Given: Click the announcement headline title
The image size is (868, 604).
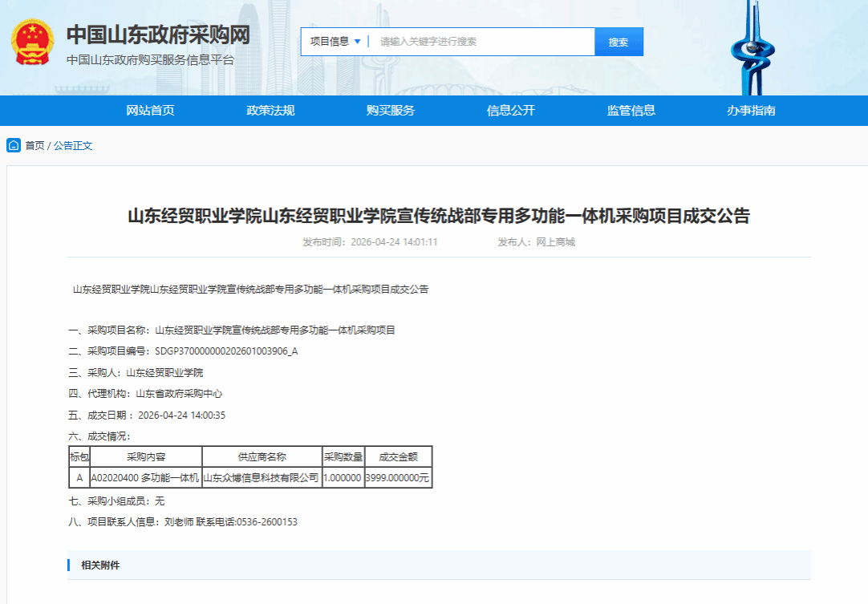Looking at the screenshot, I should [x=439, y=215].
